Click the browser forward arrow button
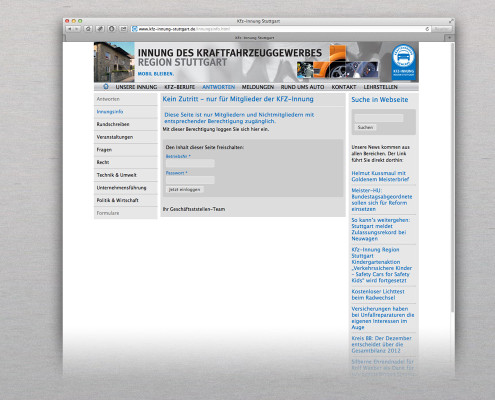 77,29
